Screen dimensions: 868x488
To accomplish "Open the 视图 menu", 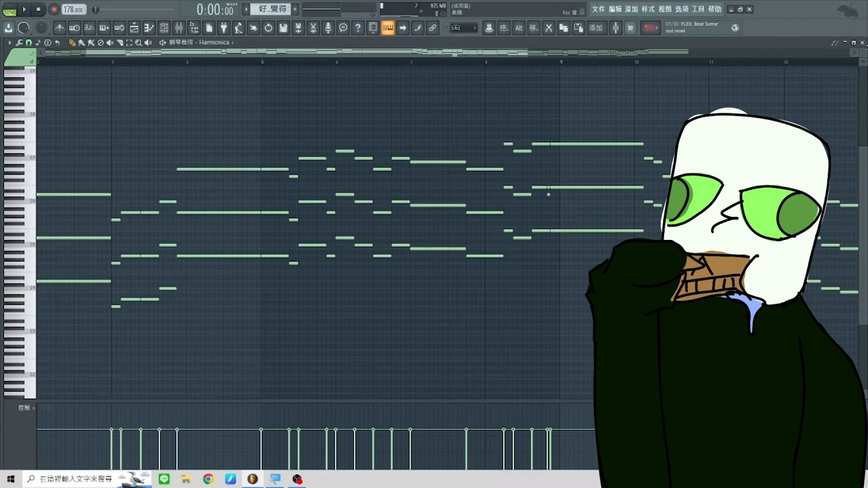I will click(665, 9).
